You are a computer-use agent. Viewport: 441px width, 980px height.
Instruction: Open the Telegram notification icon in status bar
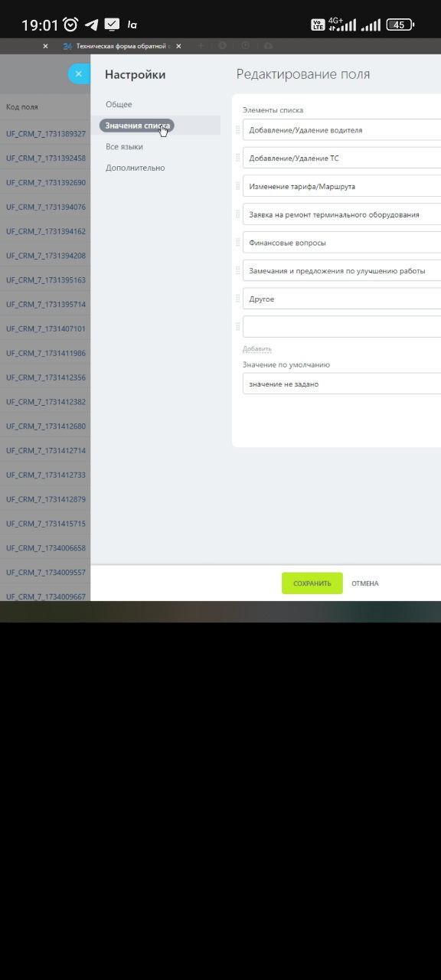coord(92,24)
